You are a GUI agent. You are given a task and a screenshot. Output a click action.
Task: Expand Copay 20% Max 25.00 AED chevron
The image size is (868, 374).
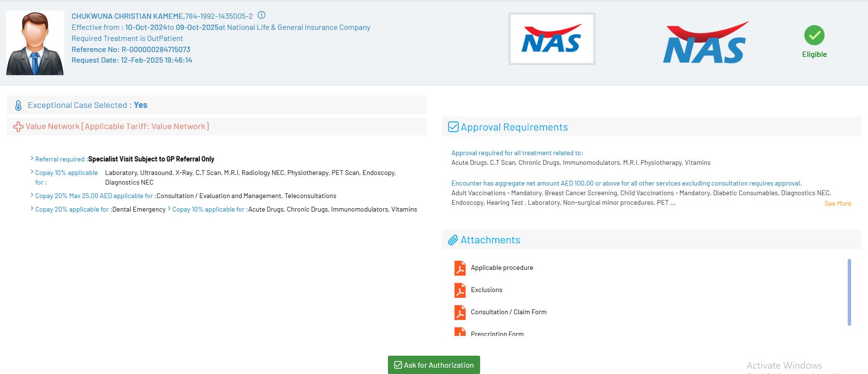[x=32, y=195]
